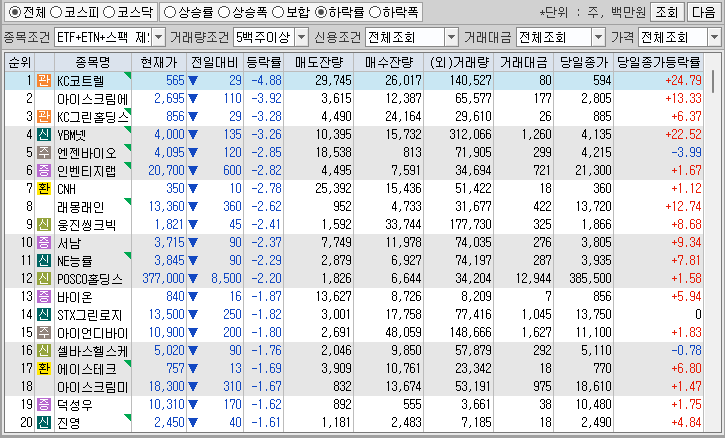Sort by 현재가 column header
Screen dimensions: 725x438
click(159, 62)
